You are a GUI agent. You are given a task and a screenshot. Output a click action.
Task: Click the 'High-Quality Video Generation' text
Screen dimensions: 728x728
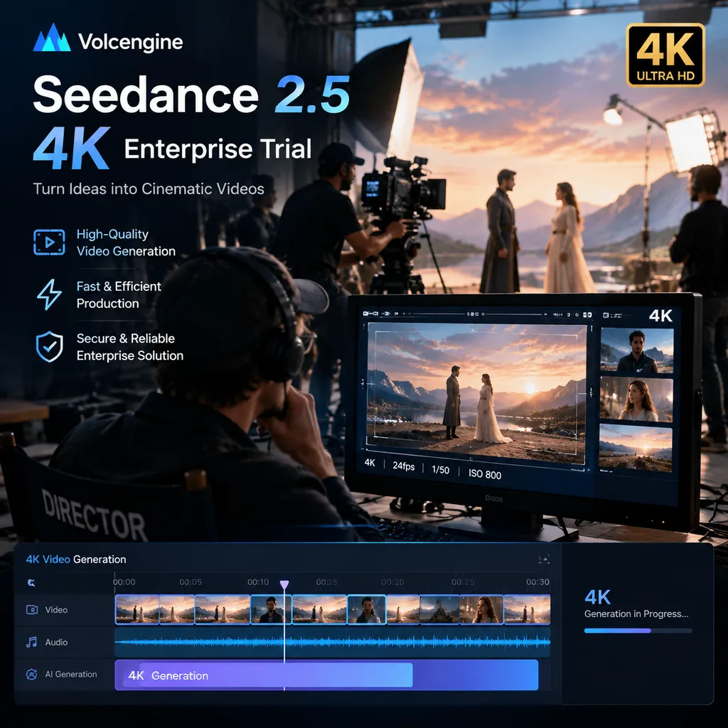126,242
